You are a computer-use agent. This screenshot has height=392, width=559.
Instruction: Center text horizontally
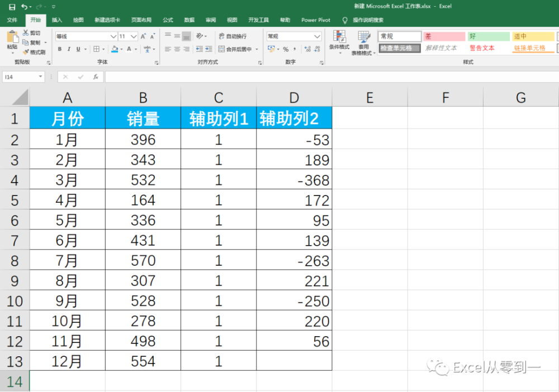click(177, 49)
